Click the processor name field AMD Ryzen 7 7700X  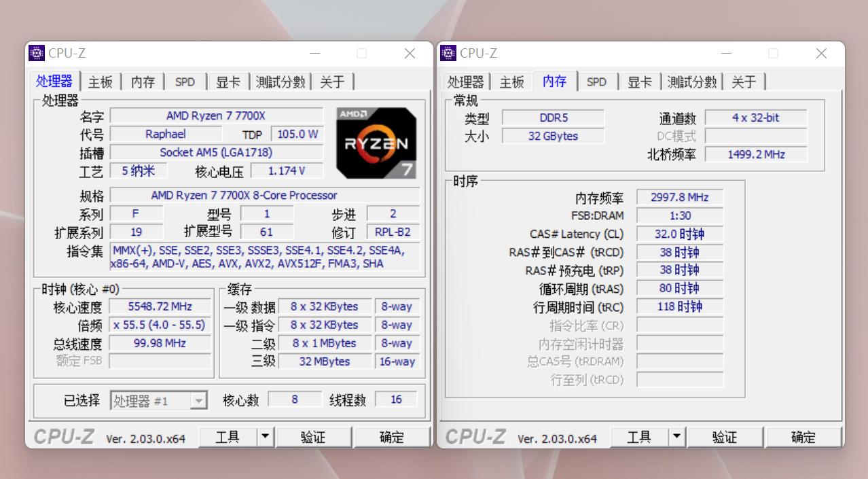tap(217, 116)
